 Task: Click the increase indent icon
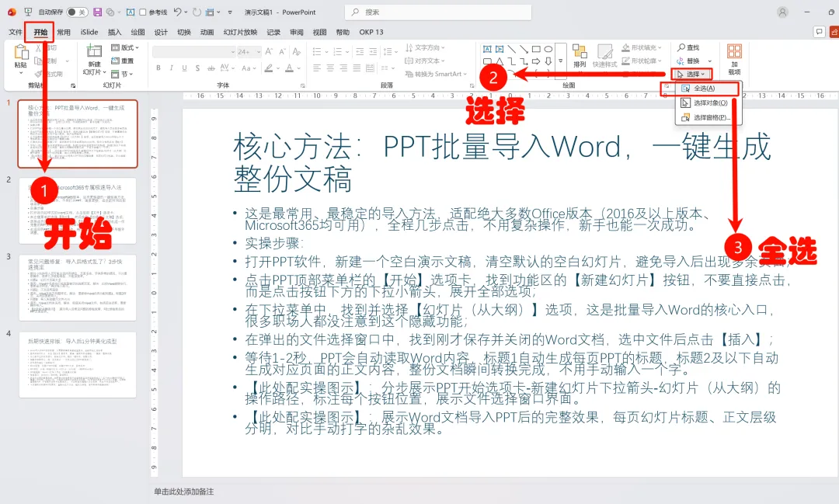[373, 51]
